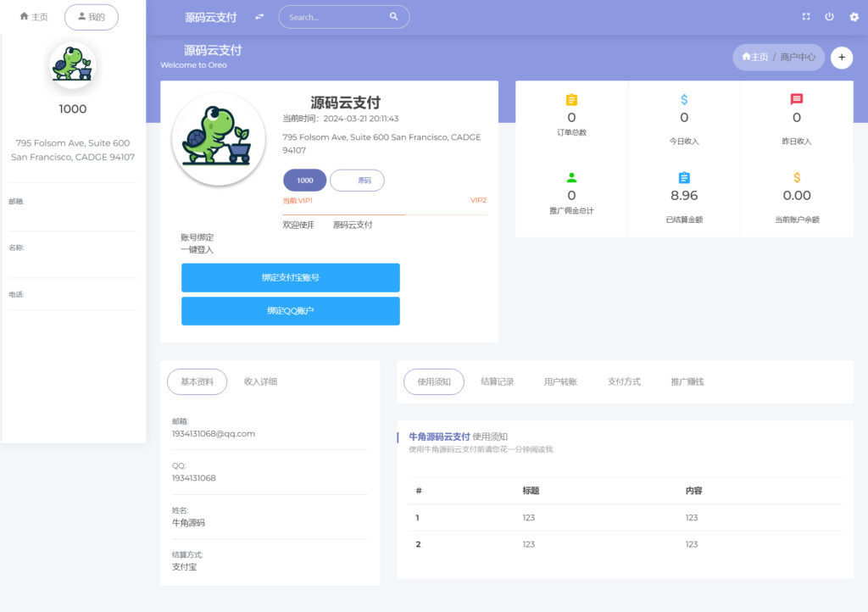Toggle the 原码 pill next to 1000

coord(359,180)
